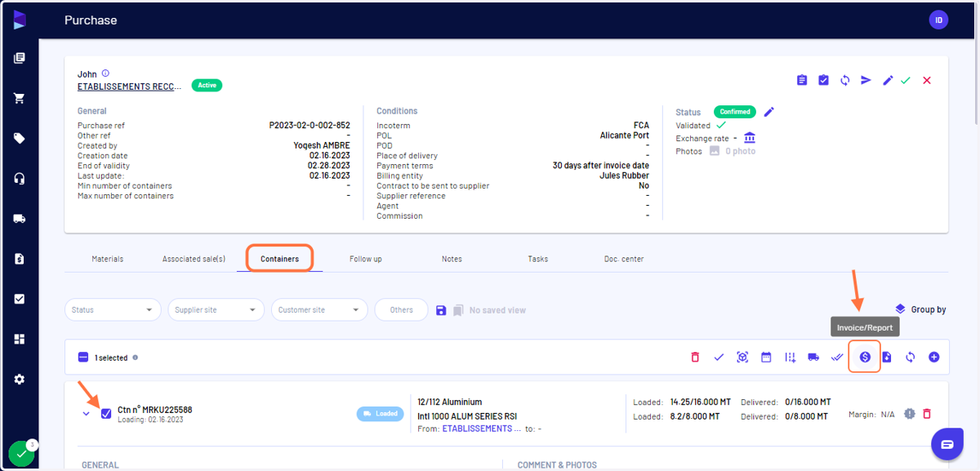
Task: Click purchase ref P2023-02-0-002-852
Action: point(310,126)
